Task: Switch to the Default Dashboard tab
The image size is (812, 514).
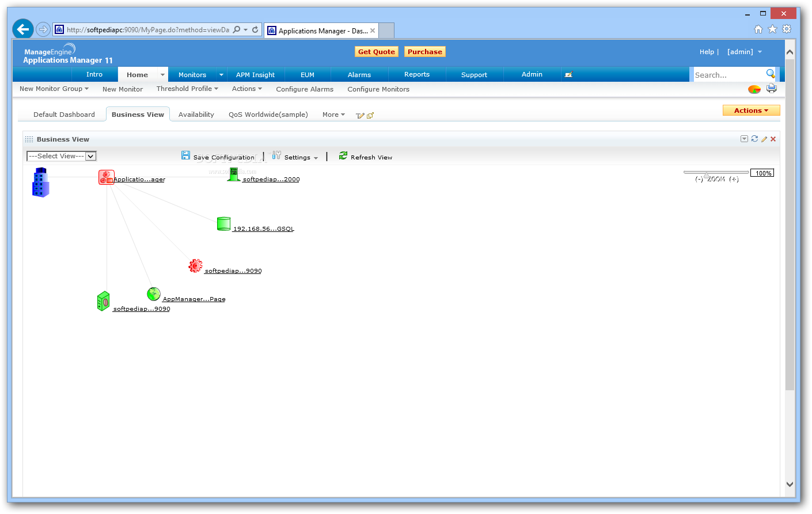Action: tap(64, 115)
